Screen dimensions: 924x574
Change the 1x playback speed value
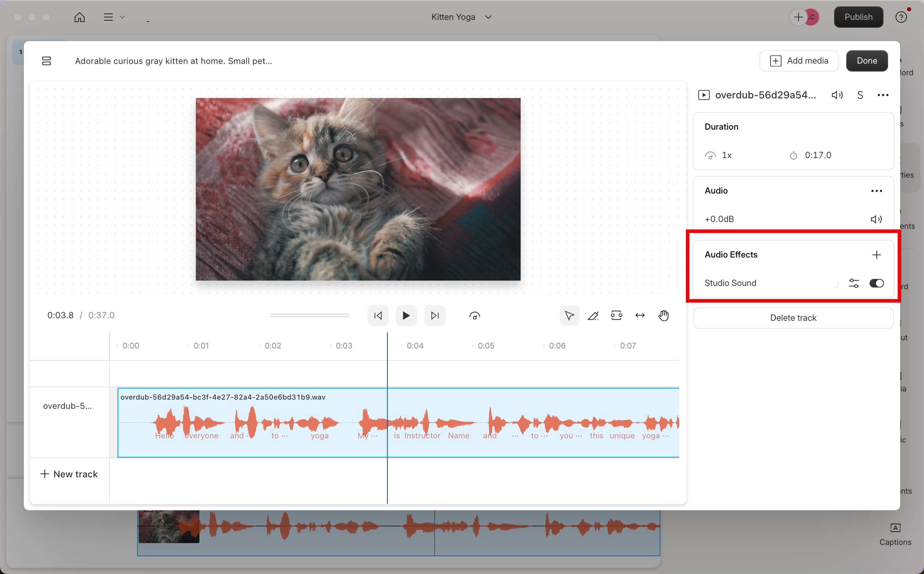[726, 155]
